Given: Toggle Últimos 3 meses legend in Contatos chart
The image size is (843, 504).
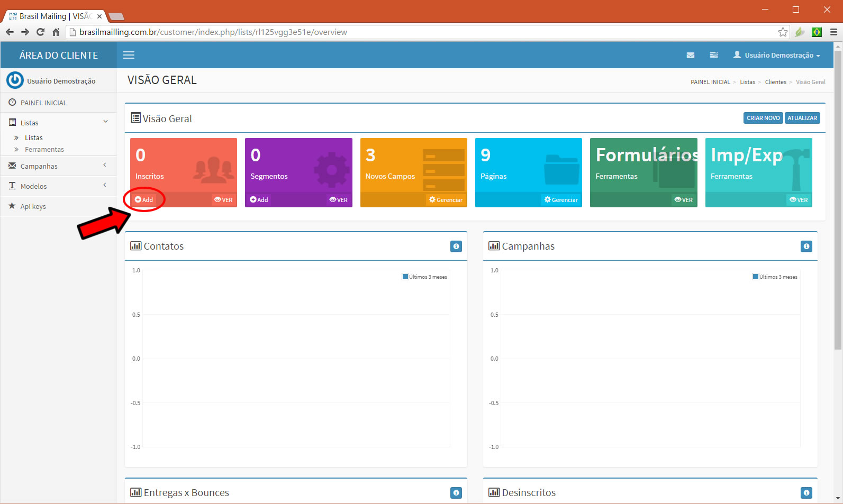Looking at the screenshot, I should [425, 277].
